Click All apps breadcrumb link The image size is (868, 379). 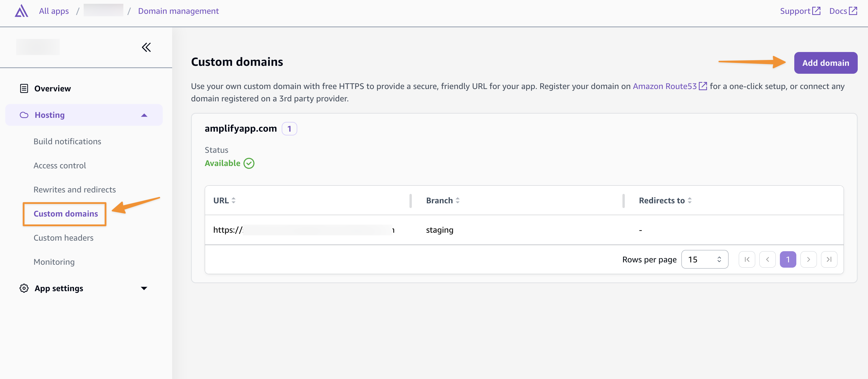click(53, 11)
